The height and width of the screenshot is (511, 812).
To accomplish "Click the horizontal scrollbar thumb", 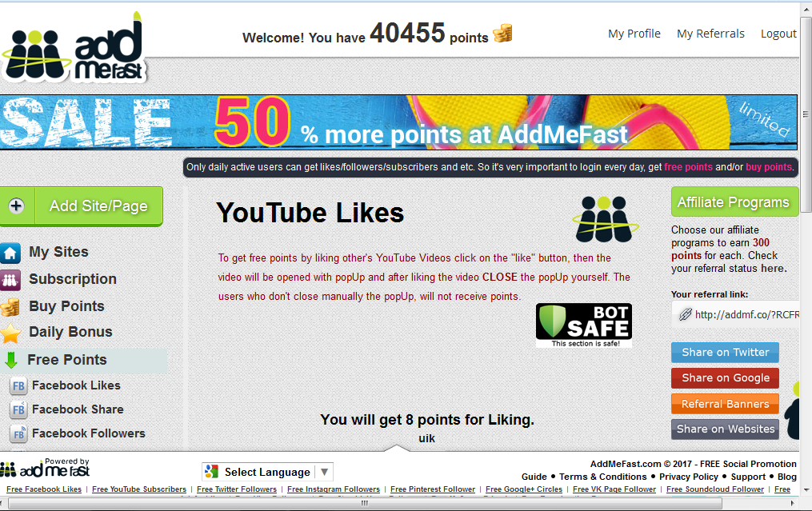I will tap(365, 503).
